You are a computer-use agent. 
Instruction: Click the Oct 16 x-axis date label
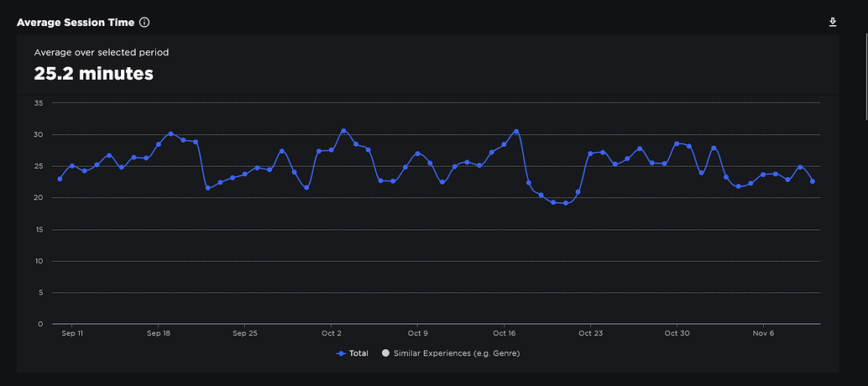coord(505,333)
